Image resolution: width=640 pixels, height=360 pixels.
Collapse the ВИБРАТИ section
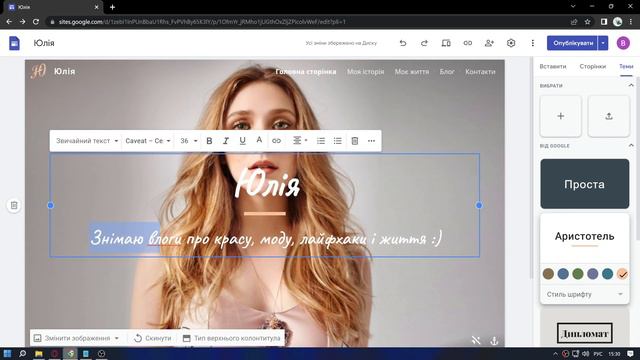[631, 85]
